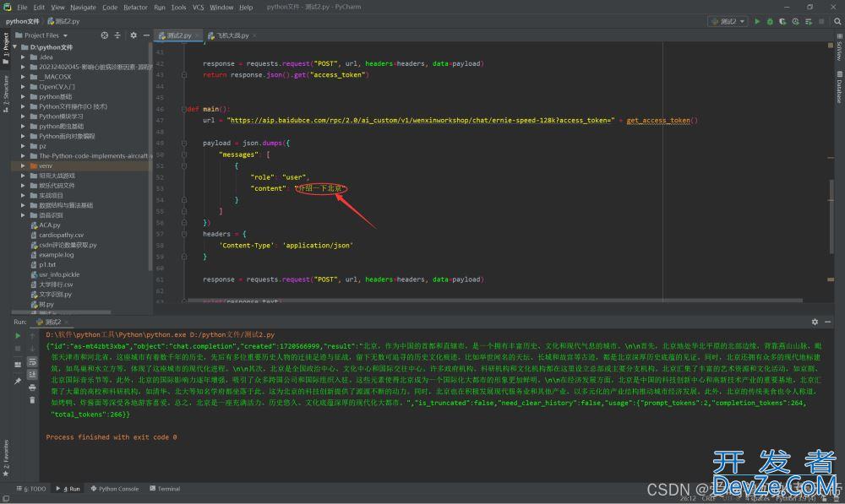Click the Print icon in Run panel
The height and width of the screenshot is (504, 845).
32,387
